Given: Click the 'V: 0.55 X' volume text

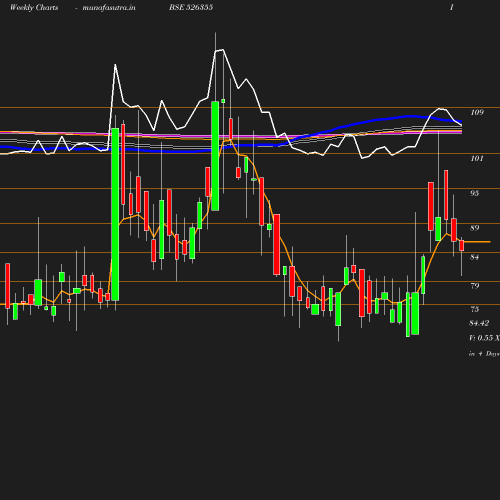Looking at the screenshot, I should click(484, 338).
